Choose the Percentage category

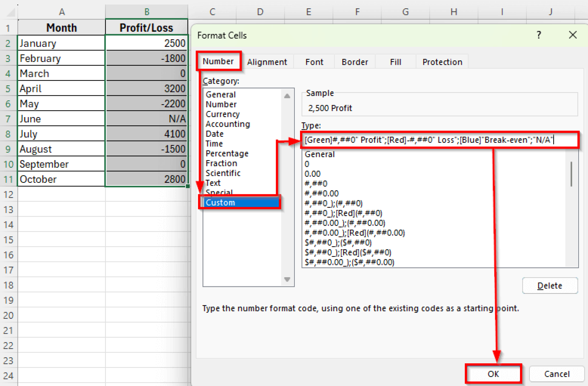pyautogui.click(x=227, y=153)
